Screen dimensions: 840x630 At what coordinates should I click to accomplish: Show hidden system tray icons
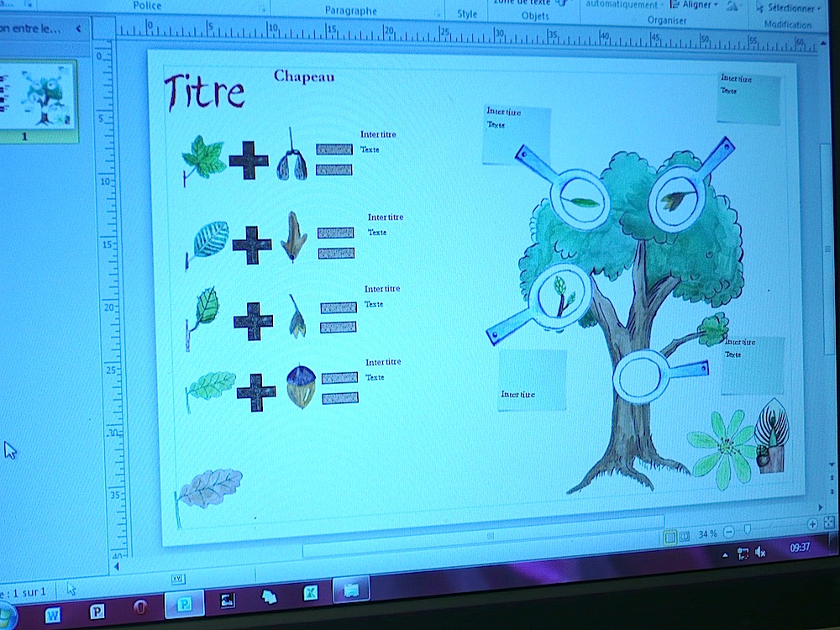tap(725, 555)
